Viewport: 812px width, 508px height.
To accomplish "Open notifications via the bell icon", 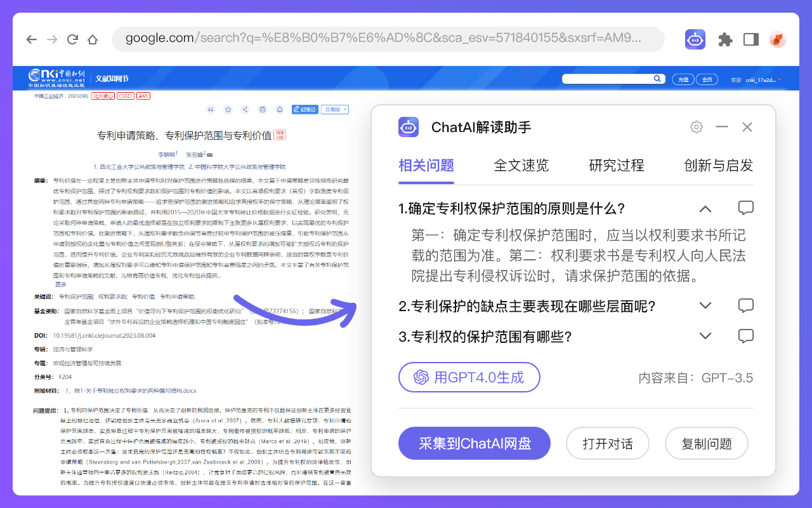I will point(279,109).
